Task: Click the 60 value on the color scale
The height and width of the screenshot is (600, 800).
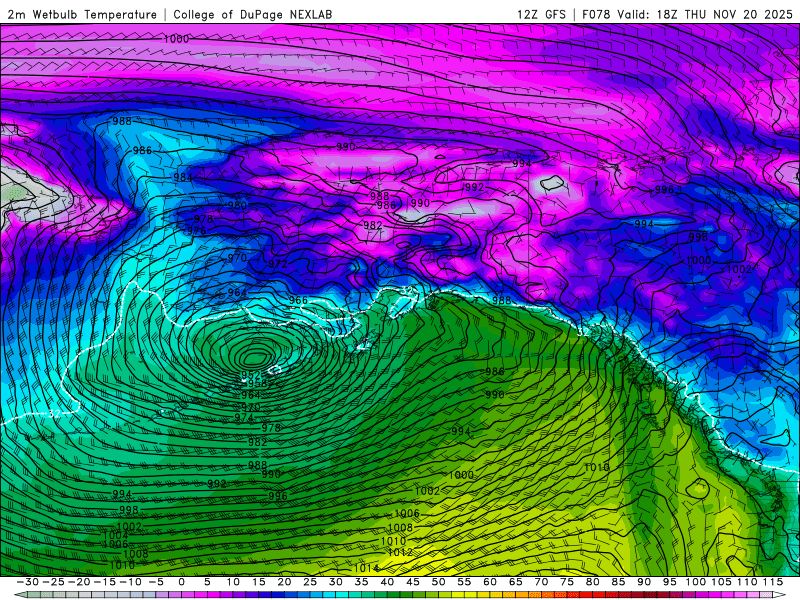Action: click(x=490, y=582)
